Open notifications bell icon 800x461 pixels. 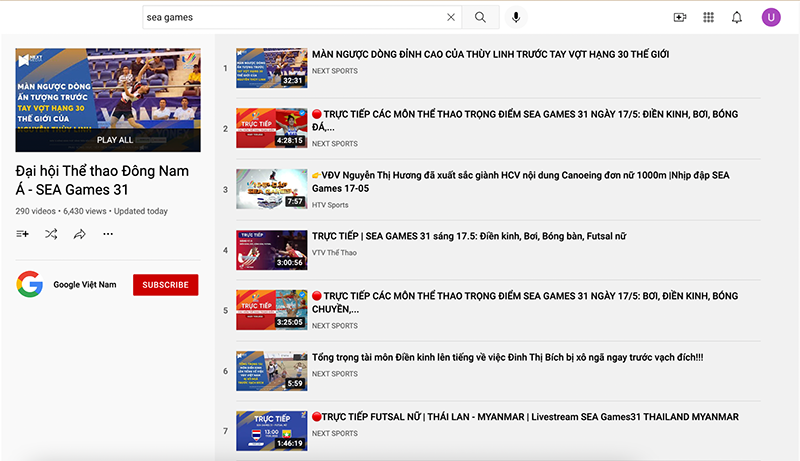click(737, 17)
